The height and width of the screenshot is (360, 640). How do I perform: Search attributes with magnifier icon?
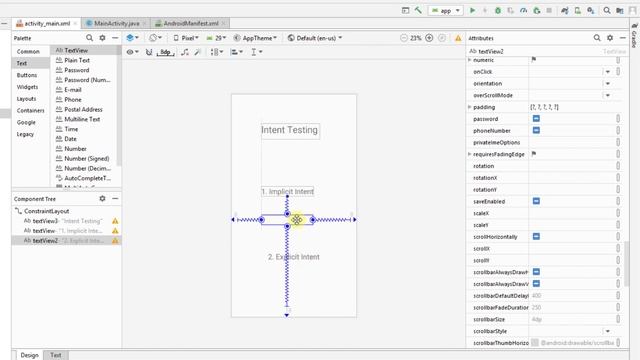pyautogui.click(x=597, y=38)
